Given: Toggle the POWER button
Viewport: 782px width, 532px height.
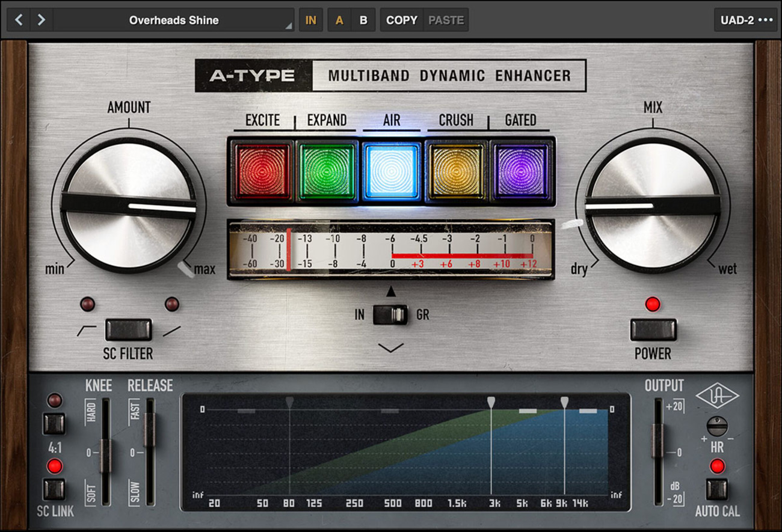Looking at the screenshot, I should [653, 329].
